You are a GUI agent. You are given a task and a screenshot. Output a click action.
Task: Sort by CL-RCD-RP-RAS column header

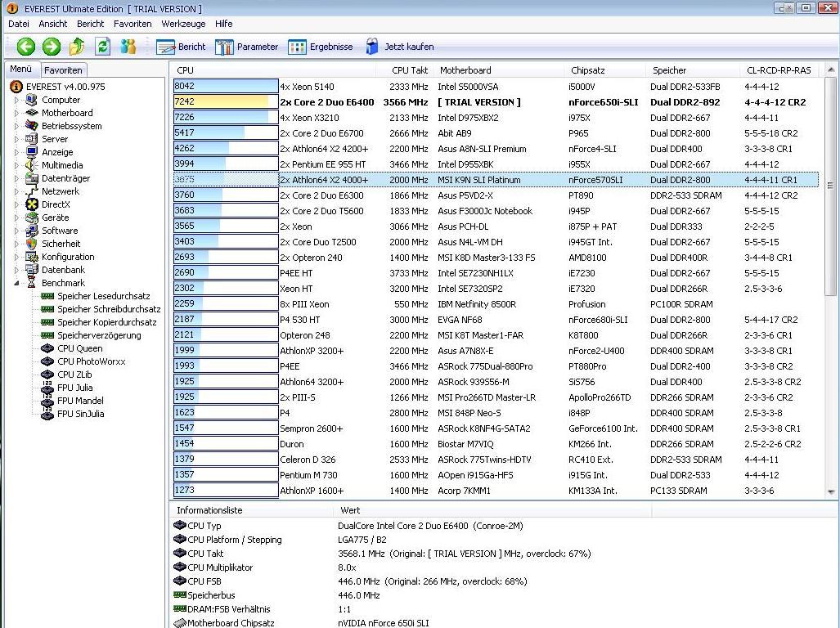[x=779, y=70]
